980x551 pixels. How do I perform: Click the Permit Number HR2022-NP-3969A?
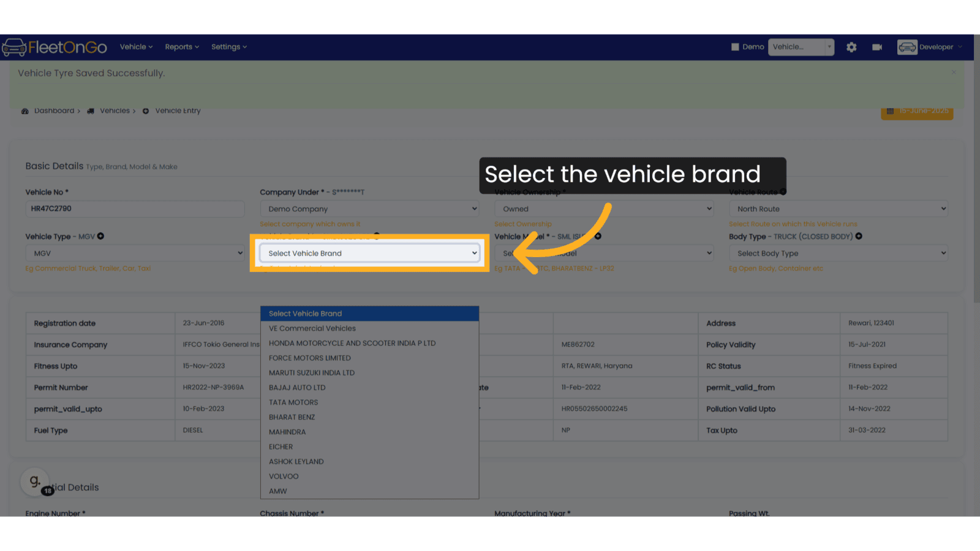click(x=213, y=388)
